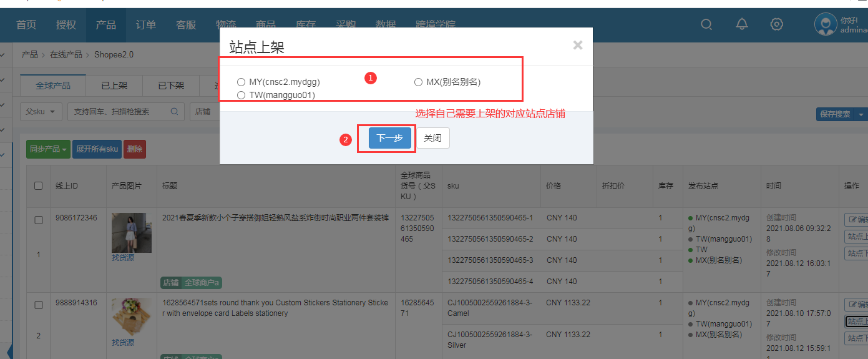The height and width of the screenshot is (359, 868).
Task: Open the settings gear icon
Action: point(777,25)
